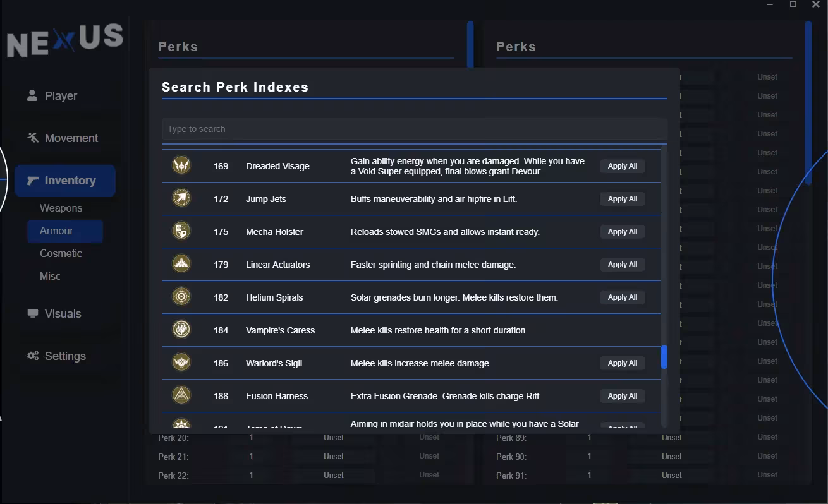
Task: Click description starting "Solar grenades burn longer"
Action: point(454,297)
